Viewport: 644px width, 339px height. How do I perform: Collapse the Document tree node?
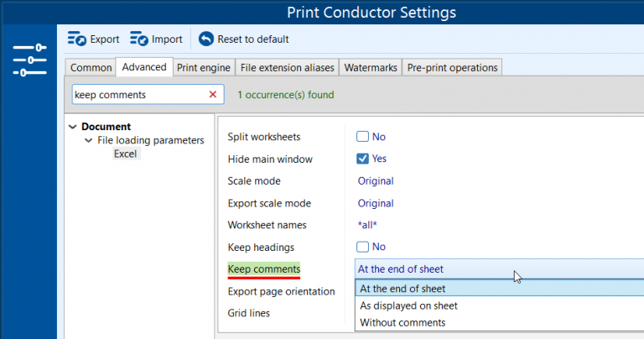coord(73,128)
